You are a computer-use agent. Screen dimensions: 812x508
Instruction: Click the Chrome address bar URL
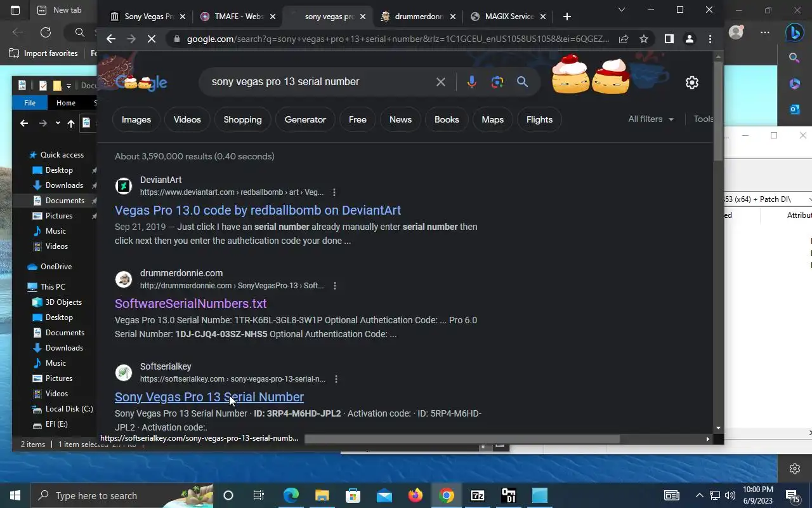398,39
